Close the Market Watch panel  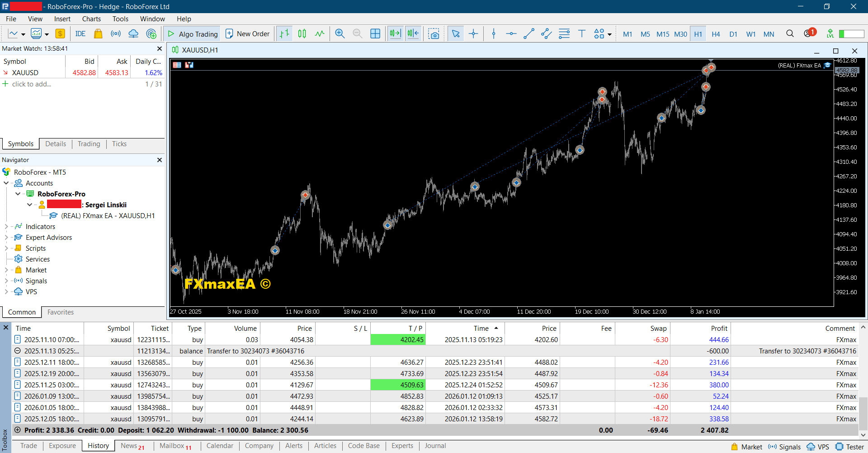(x=159, y=48)
